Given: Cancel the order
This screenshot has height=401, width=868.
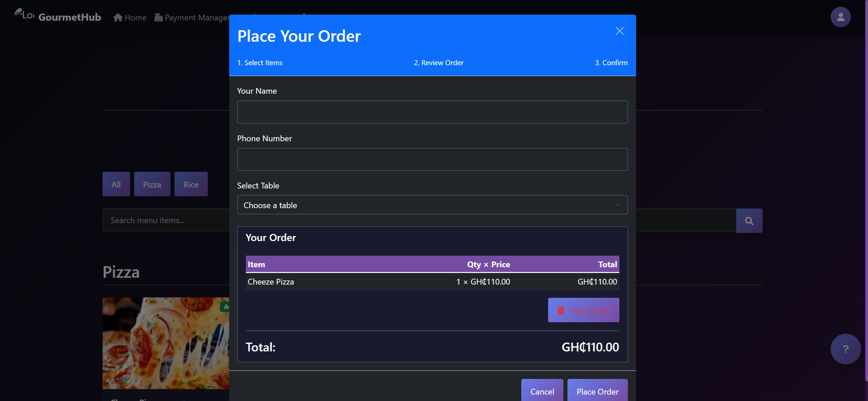Looking at the screenshot, I should 542,391.
